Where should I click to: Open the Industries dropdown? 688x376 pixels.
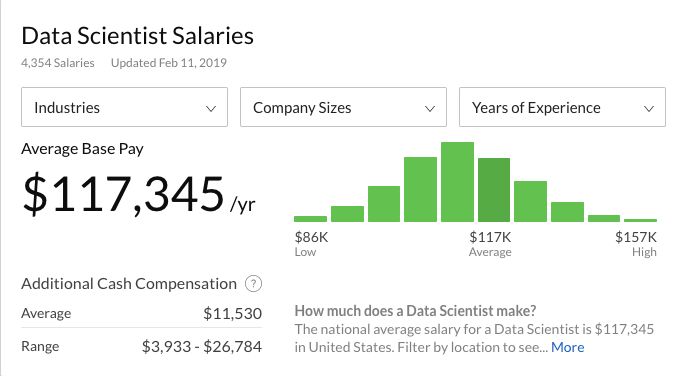[x=124, y=107]
